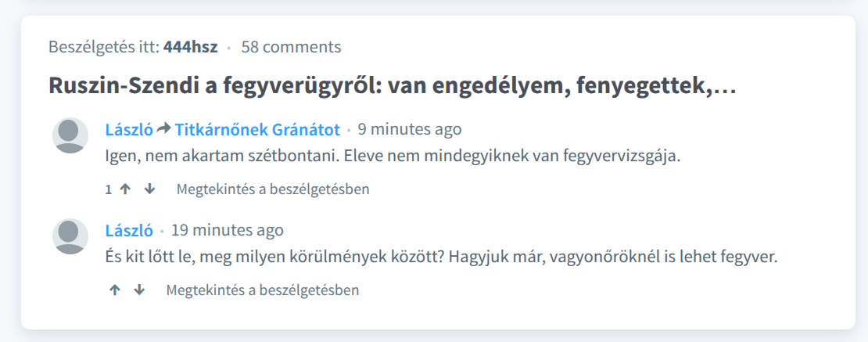868x342 pixels.
Task: View the second comment in the conversation
Action: 263,290
